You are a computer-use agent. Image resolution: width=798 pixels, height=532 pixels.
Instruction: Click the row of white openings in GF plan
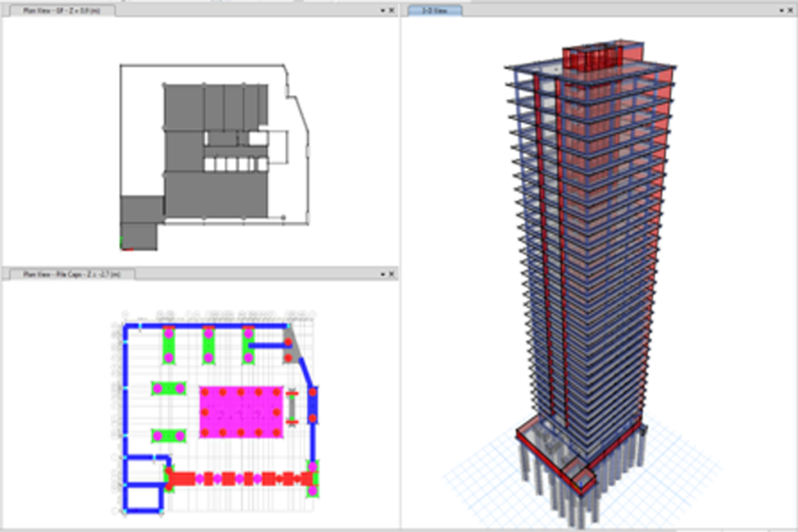point(235,164)
